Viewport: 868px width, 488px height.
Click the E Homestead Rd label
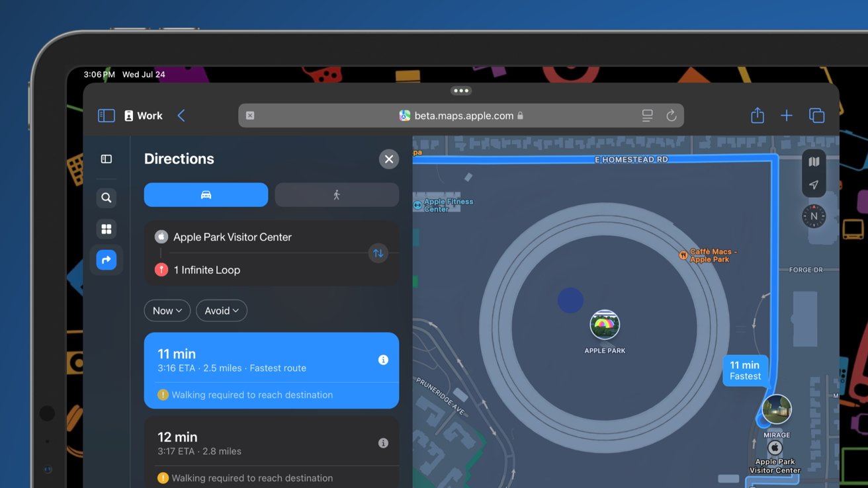631,159
